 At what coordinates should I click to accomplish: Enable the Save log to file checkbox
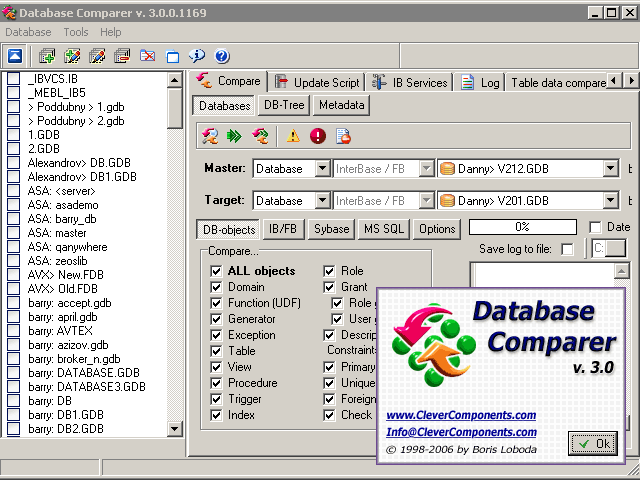coord(568,249)
